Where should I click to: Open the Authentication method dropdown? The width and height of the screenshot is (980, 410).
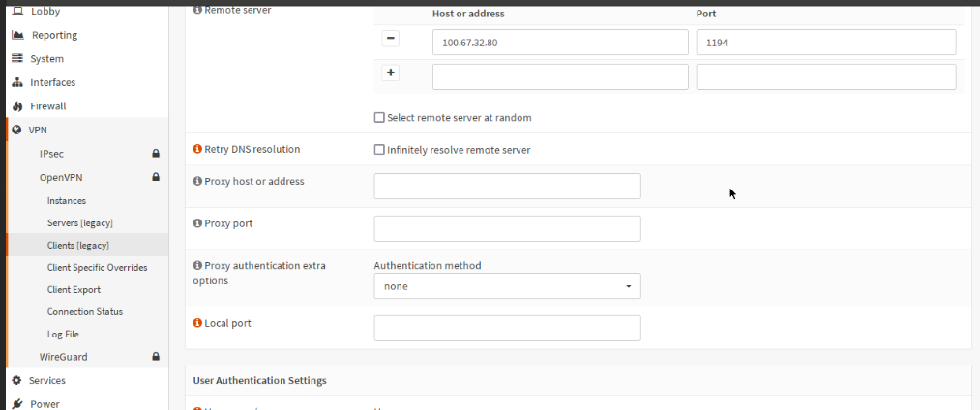[507, 286]
